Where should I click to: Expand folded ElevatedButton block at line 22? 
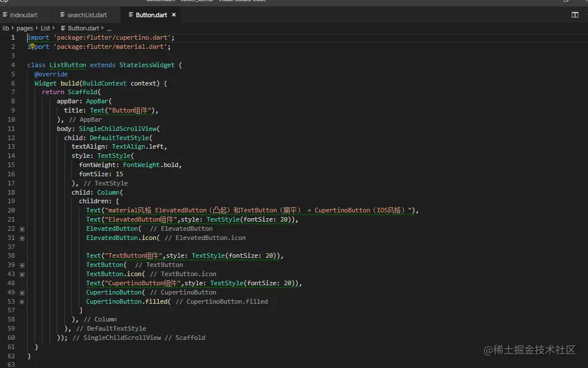22,229
